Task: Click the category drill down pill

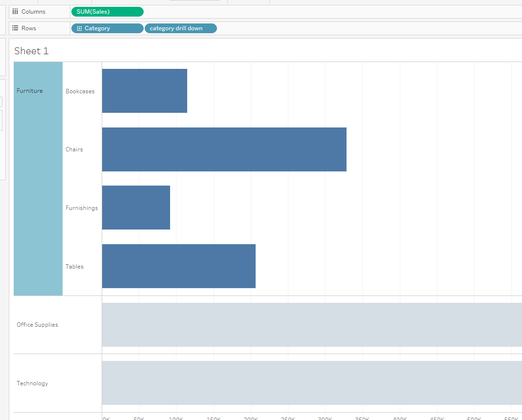Action: coord(180,29)
